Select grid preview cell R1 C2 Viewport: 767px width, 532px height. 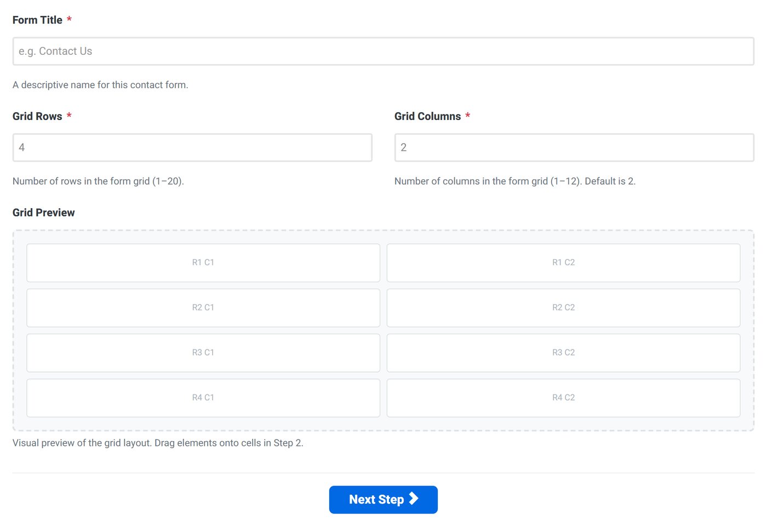coord(564,263)
